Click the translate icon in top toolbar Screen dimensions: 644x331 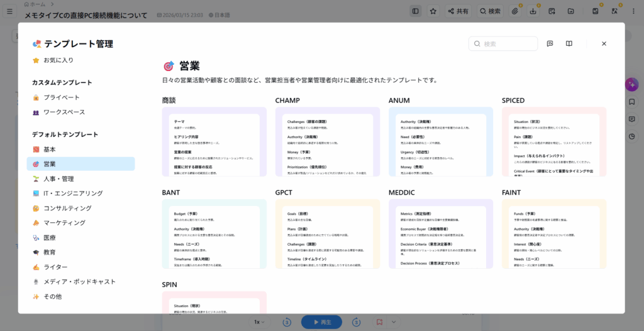point(614,11)
